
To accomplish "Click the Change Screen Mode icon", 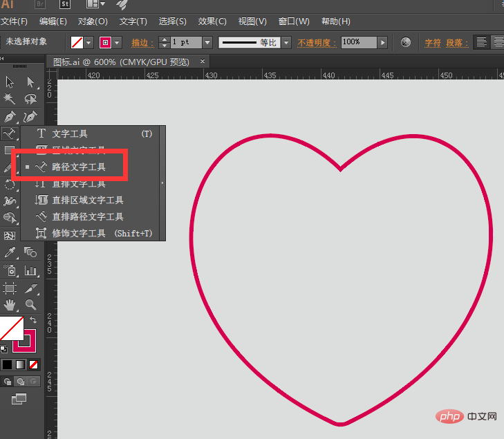I will [19, 399].
